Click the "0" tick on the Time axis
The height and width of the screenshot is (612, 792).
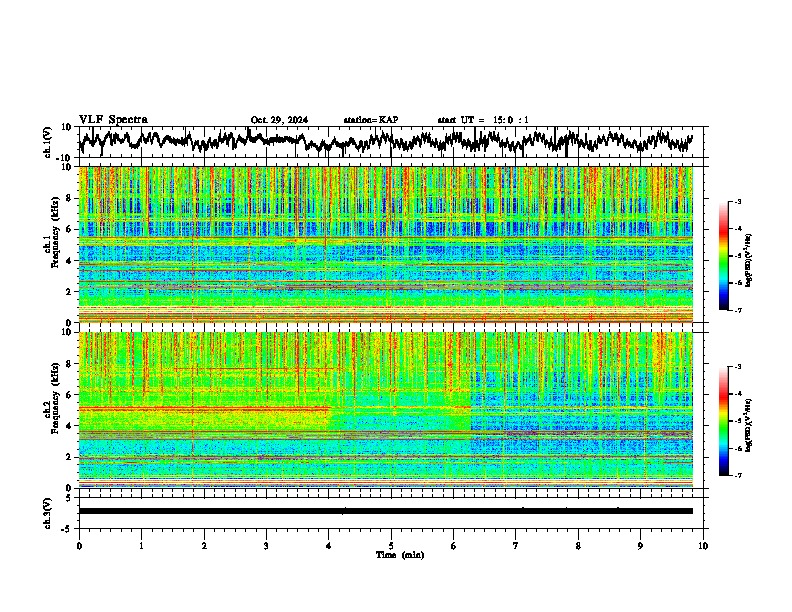(x=79, y=546)
